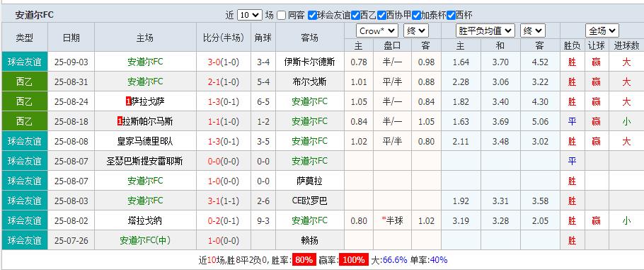This screenshot has width=644, height=270.
Task: Click the red card icon beside 拉斯帕尔马斯
Action: pos(120,121)
